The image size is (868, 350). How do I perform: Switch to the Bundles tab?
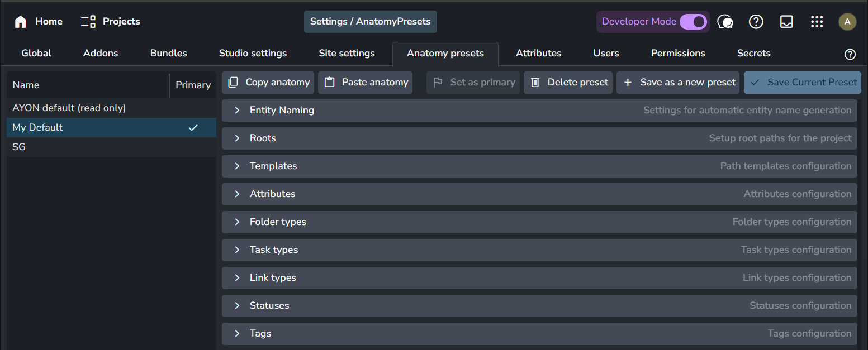168,54
